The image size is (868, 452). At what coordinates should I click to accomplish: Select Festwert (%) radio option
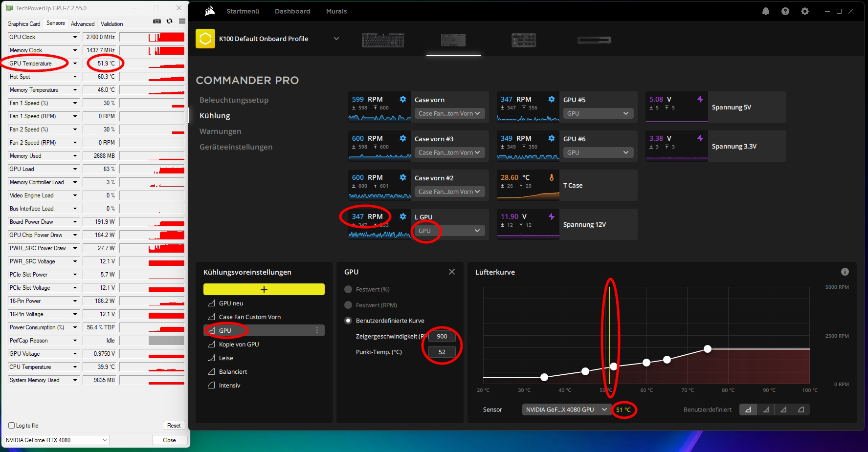click(348, 289)
